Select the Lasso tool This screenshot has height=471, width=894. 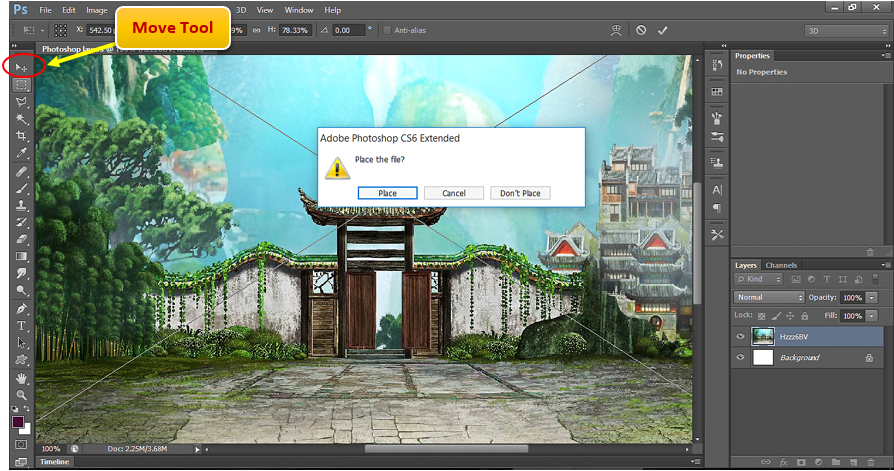(x=21, y=102)
